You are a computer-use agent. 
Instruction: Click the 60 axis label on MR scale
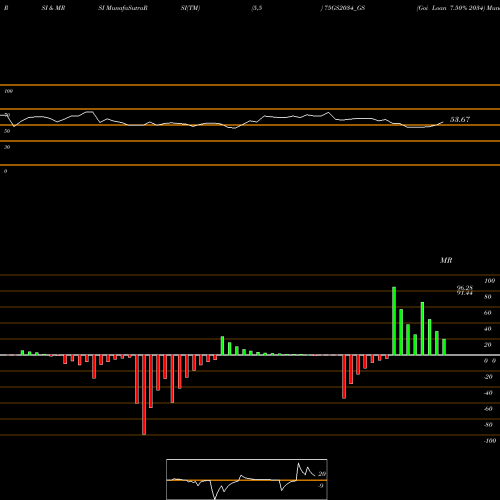click(x=488, y=313)
